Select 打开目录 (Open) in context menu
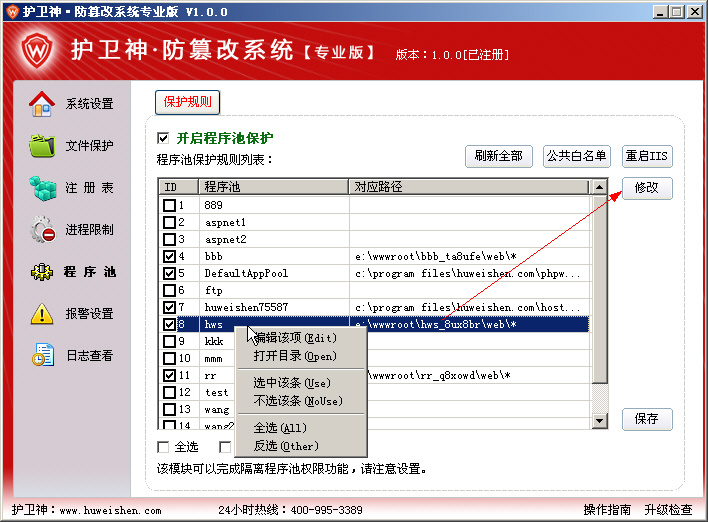708x522 pixels. [295, 356]
